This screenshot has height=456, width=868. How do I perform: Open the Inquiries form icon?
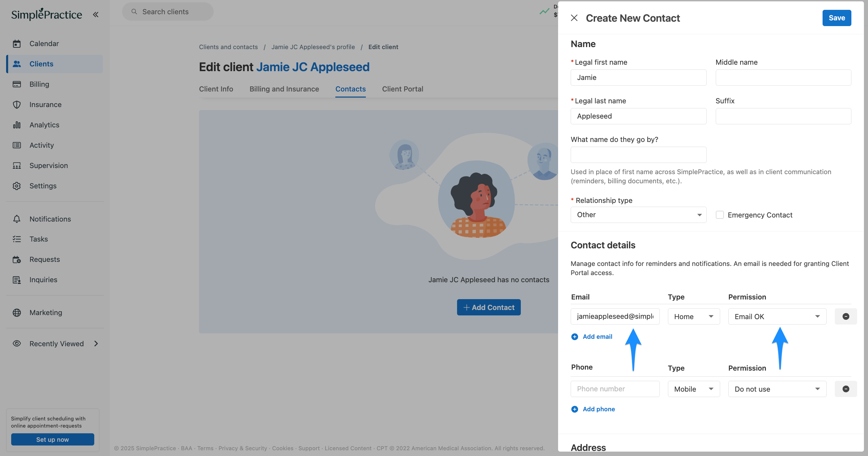(x=17, y=279)
